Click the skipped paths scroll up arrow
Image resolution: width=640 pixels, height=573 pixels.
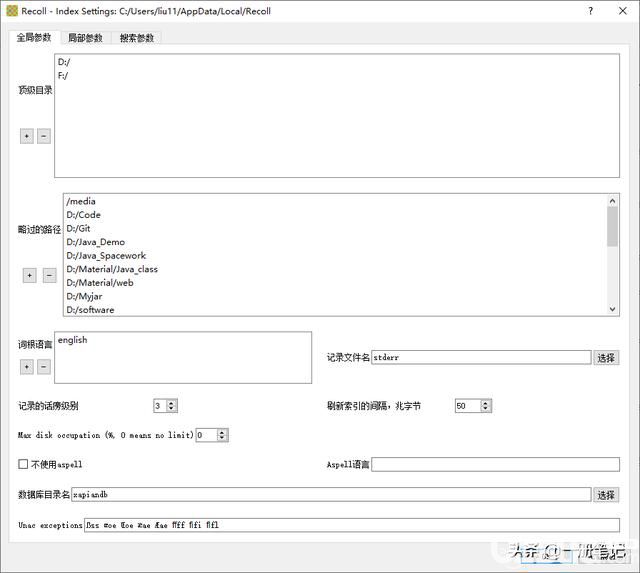tap(612, 200)
